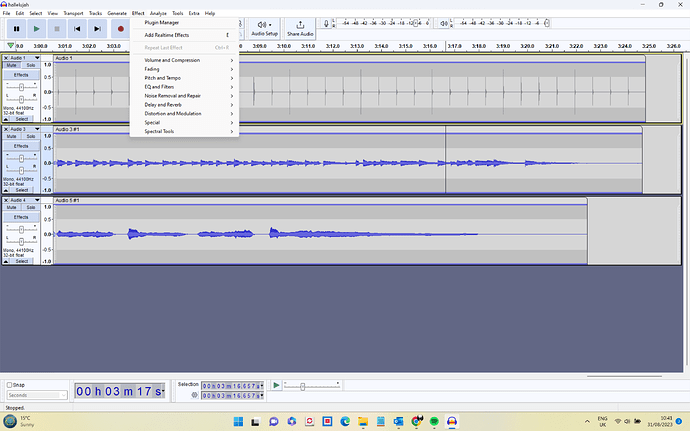
Task: Expand Noise Removal and Repair submenu
Action: click(184, 96)
